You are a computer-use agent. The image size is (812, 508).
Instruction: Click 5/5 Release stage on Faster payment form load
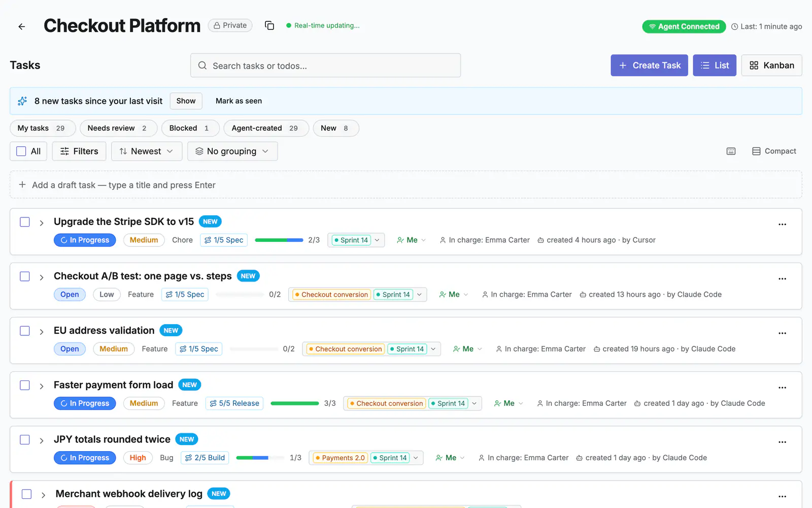[234, 403]
